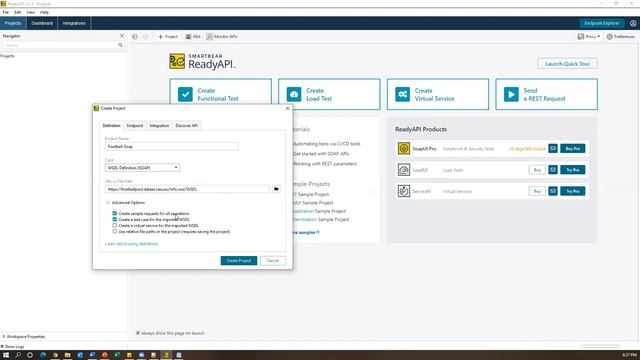Click the email icon in SoapUI Pro row

[553, 149]
